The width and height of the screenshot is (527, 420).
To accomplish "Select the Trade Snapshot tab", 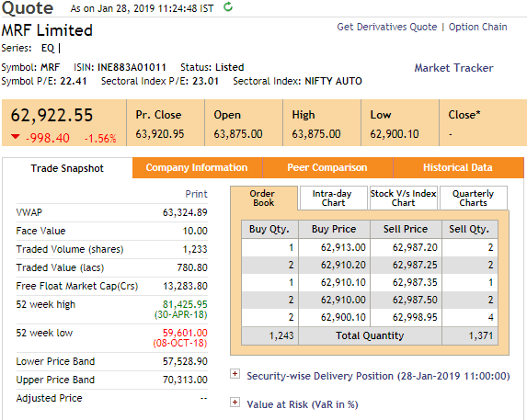I will click(67, 168).
